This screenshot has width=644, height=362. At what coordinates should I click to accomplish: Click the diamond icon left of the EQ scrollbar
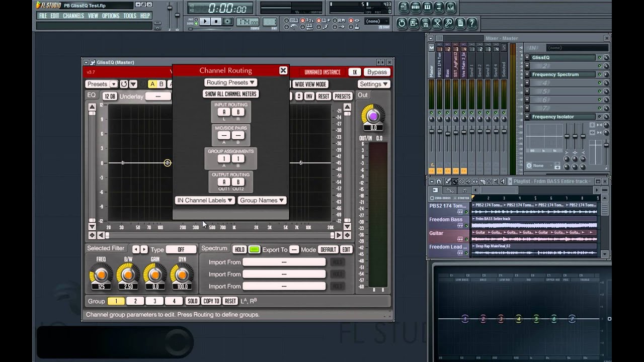tap(92, 235)
